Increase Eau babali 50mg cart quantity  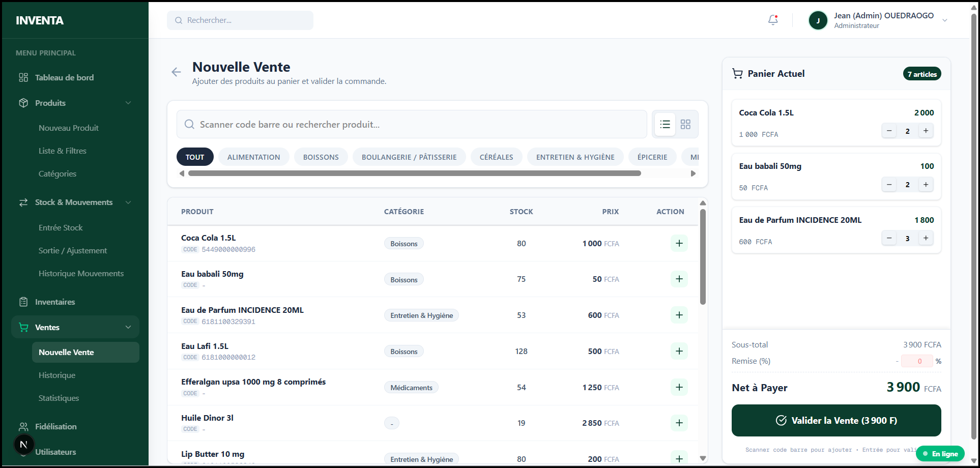click(926, 185)
